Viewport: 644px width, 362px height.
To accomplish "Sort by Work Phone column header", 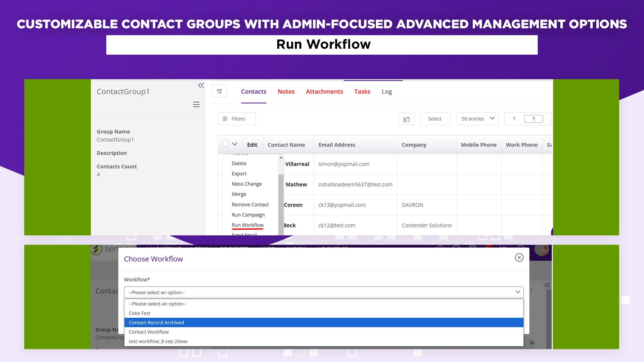I will coord(521,145).
